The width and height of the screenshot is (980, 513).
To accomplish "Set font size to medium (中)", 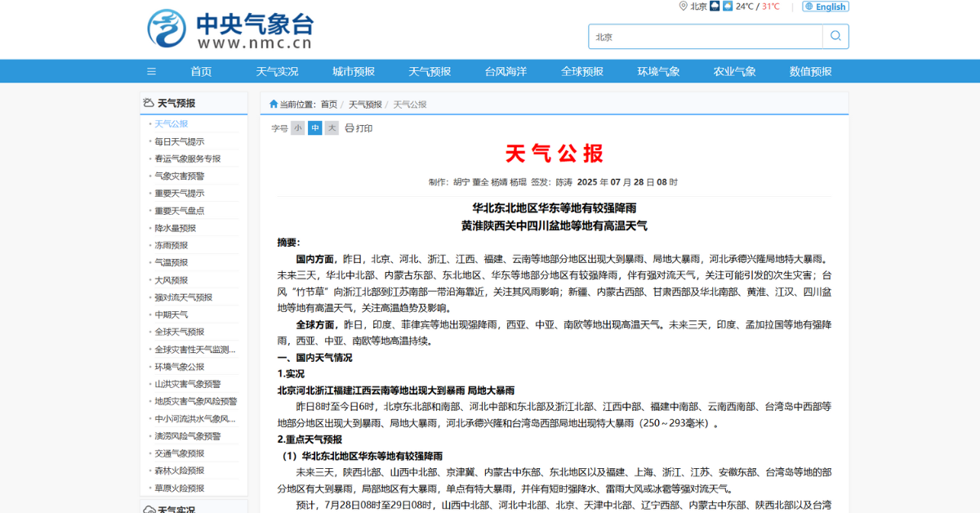I will (x=314, y=128).
